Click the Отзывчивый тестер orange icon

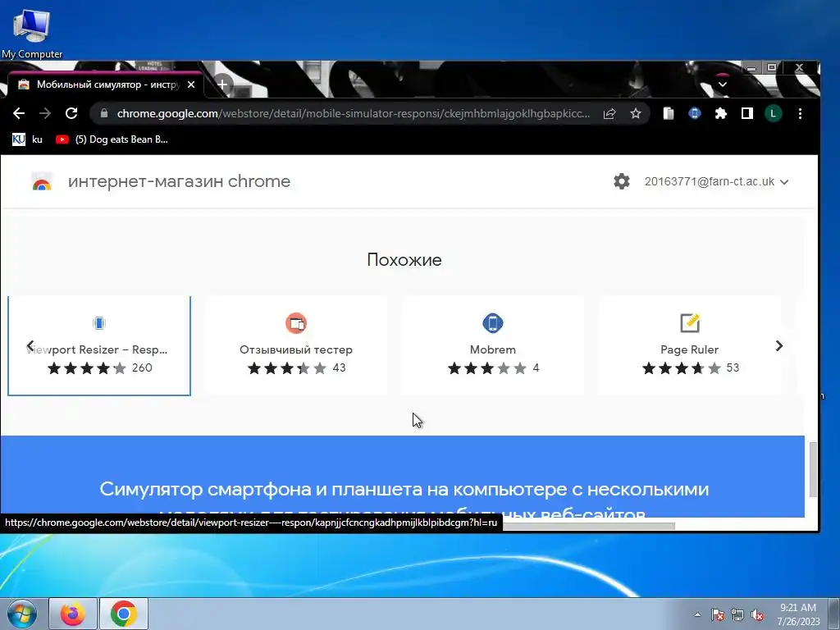(x=295, y=323)
